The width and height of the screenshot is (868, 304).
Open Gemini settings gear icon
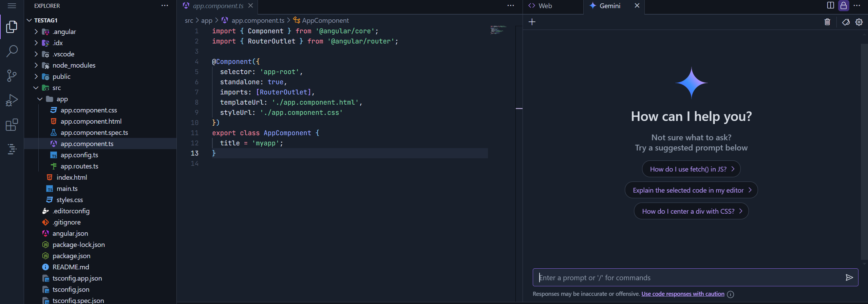(859, 22)
